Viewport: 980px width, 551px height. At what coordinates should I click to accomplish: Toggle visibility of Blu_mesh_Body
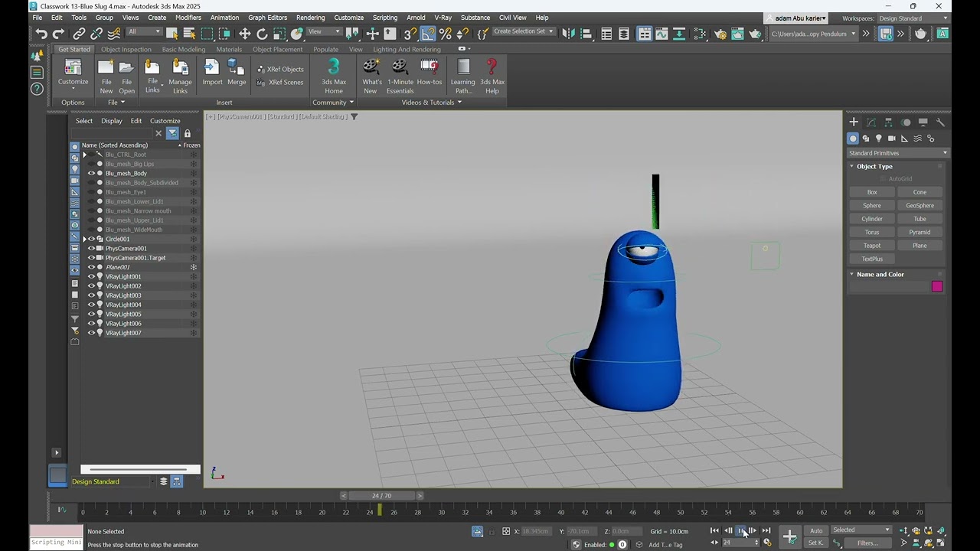tap(91, 174)
